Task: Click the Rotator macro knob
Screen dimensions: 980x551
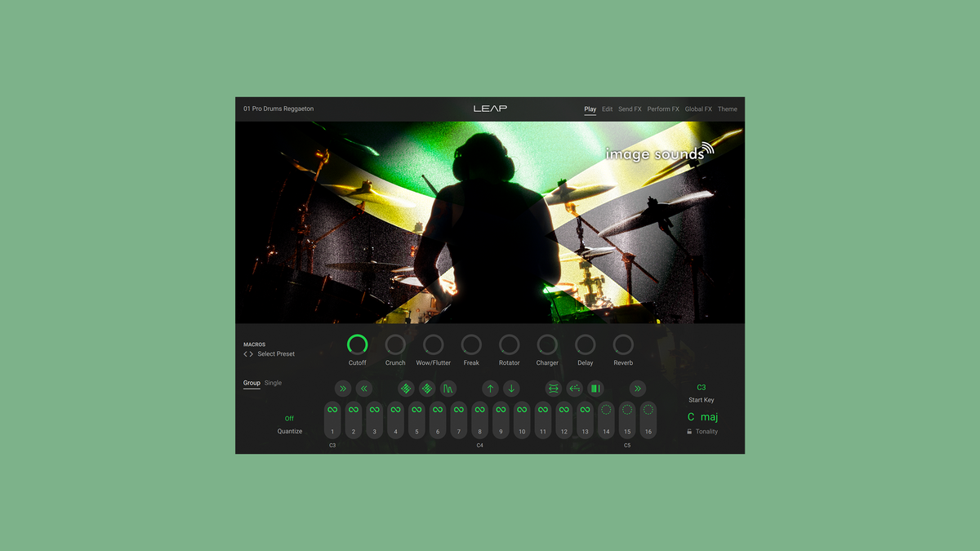Action: coord(509,344)
